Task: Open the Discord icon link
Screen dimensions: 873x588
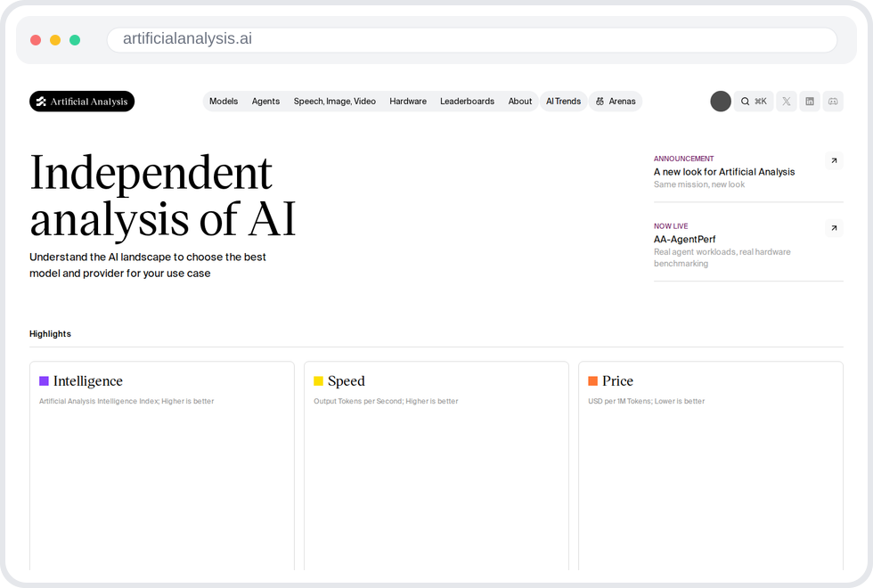Action: click(833, 102)
